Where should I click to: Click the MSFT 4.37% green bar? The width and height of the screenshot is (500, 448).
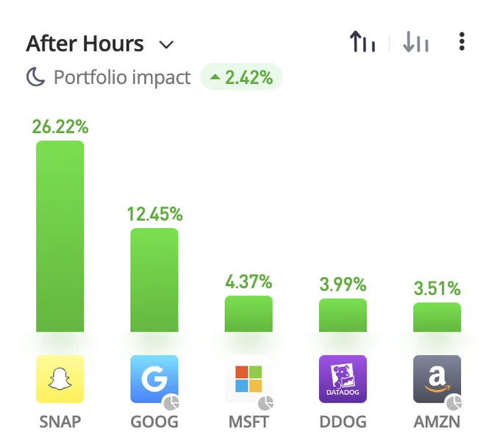coord(249,313)
